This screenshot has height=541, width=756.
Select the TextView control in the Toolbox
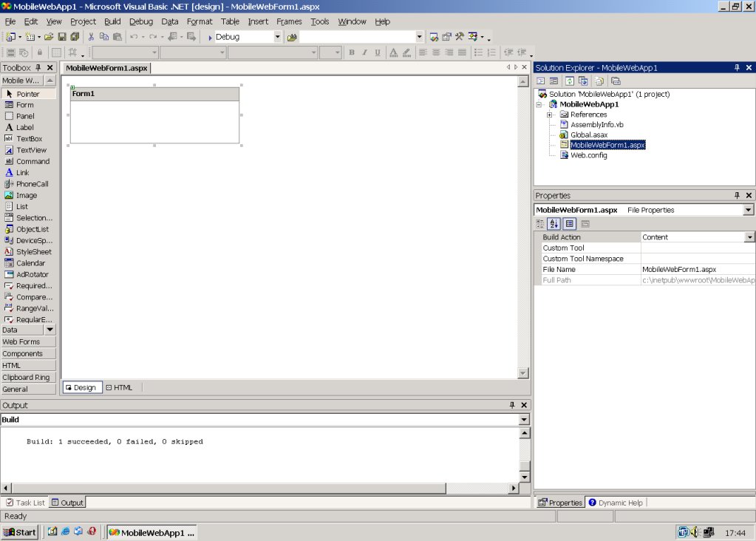tap(28, 150)
